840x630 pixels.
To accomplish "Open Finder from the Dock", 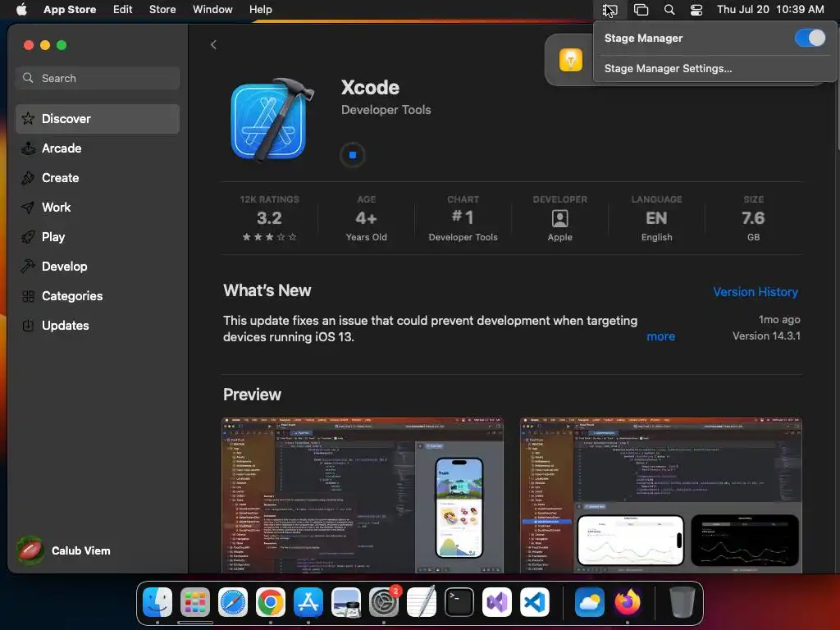I will (157, 602).
